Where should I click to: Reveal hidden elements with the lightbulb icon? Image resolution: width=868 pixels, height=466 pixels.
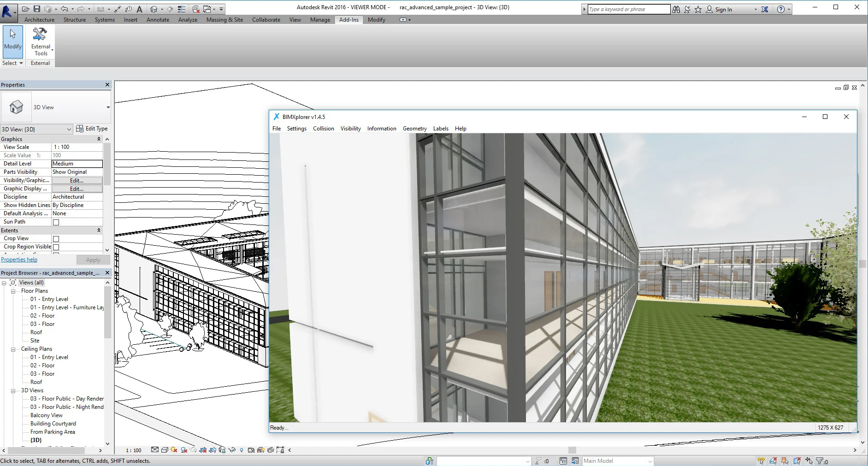(242, 450)
